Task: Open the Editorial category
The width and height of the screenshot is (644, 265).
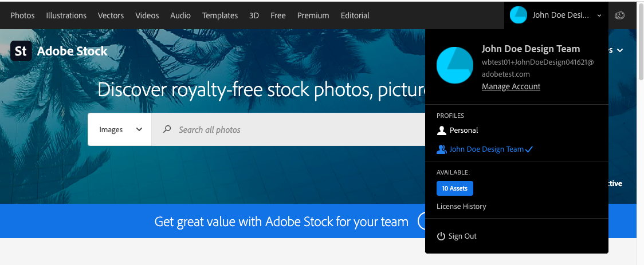Action: point(355,15)
